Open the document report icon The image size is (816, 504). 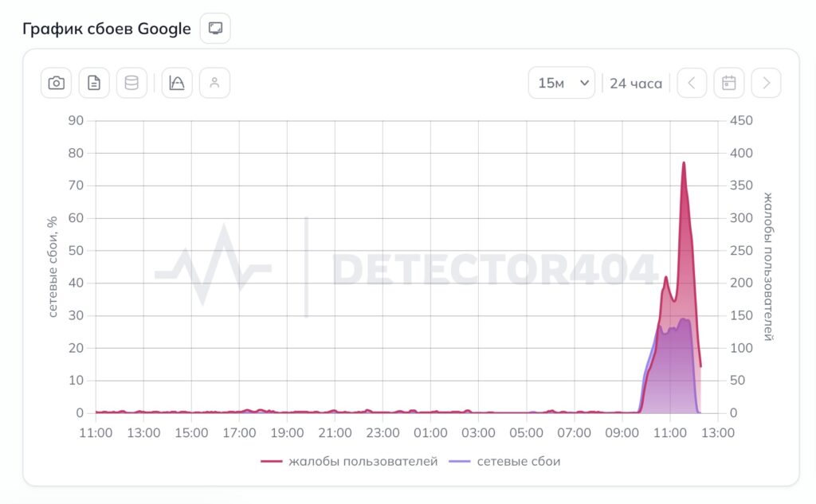click(94, 83)
